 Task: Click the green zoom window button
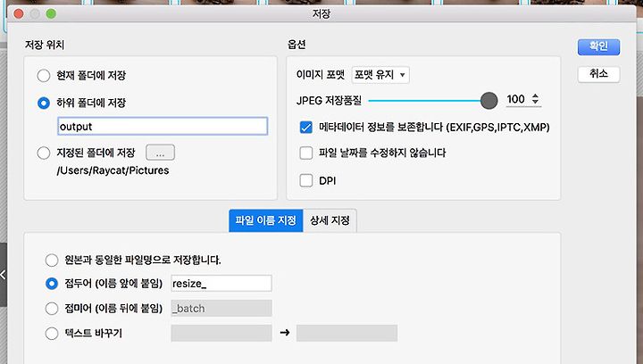[51, 14]
